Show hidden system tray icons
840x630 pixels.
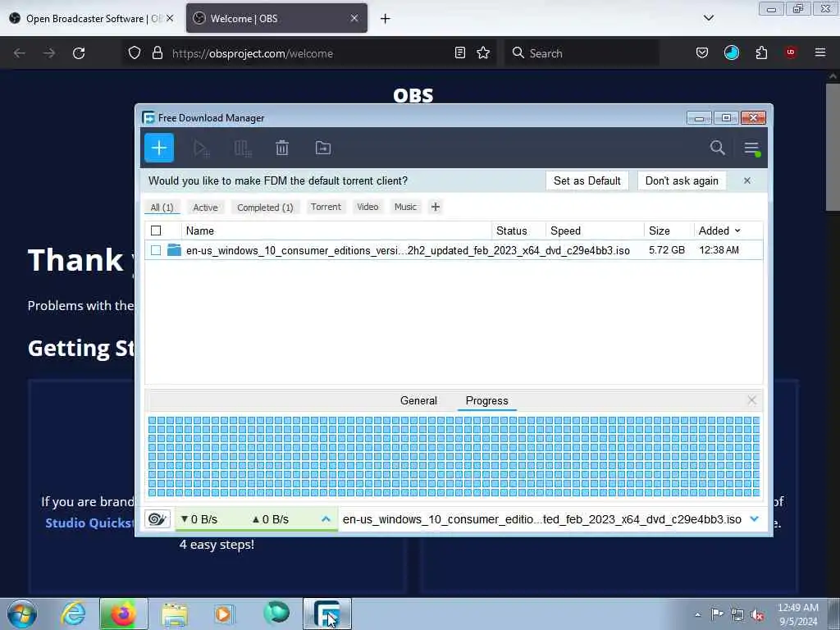click(697, 614)
